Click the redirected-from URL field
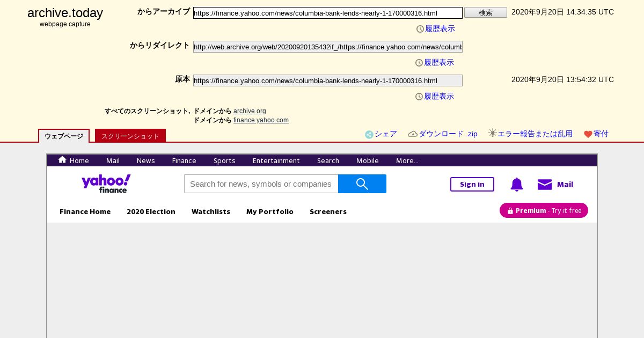The width and height of the screenshot is (644, 338). pyautogui.click(x=328, y=47)
